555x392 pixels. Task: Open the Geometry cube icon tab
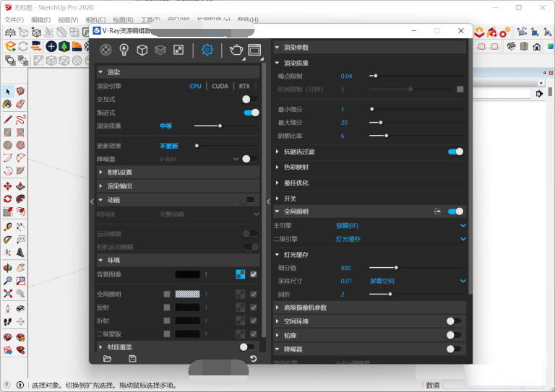[142, 50]
